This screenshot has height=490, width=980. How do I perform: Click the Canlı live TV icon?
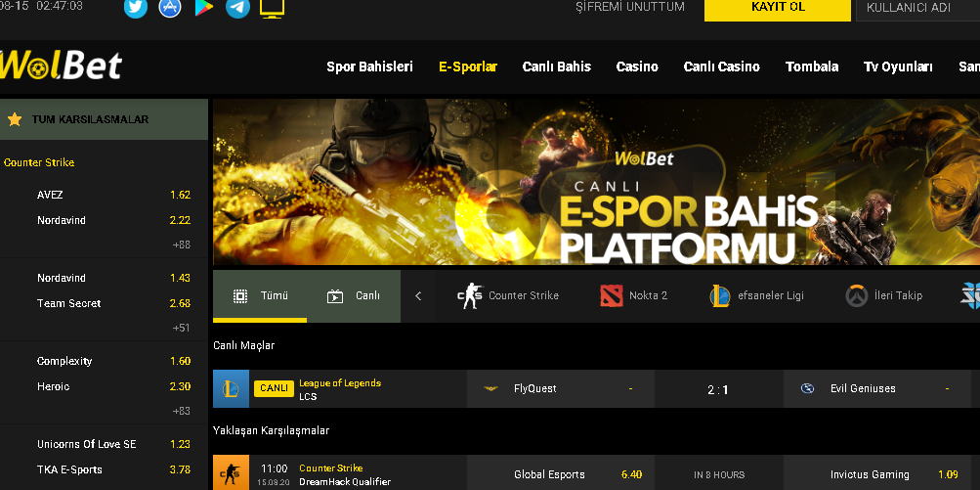(336, 296)
